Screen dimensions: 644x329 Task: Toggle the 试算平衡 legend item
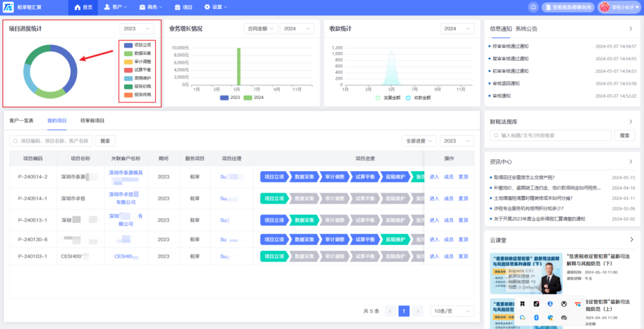tap(138, 70)
